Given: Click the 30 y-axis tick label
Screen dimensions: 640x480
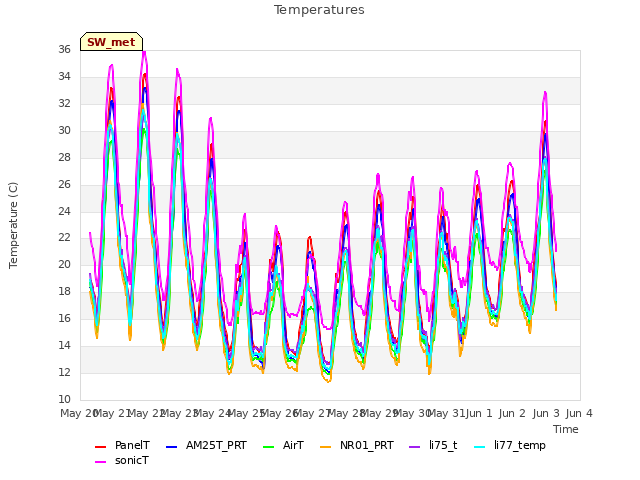Looking at the screenshot, I should click(64, 130).
